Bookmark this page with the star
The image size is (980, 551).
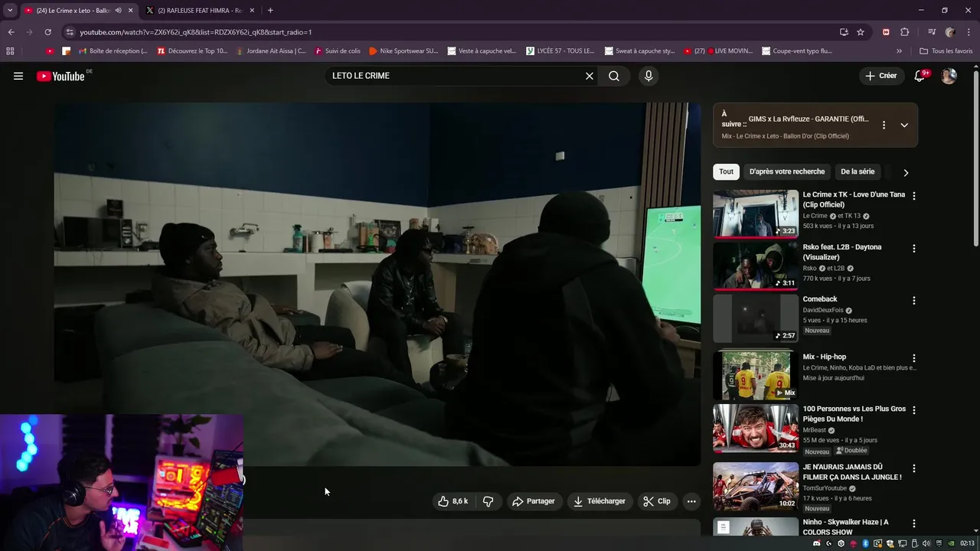click(861, 32)
